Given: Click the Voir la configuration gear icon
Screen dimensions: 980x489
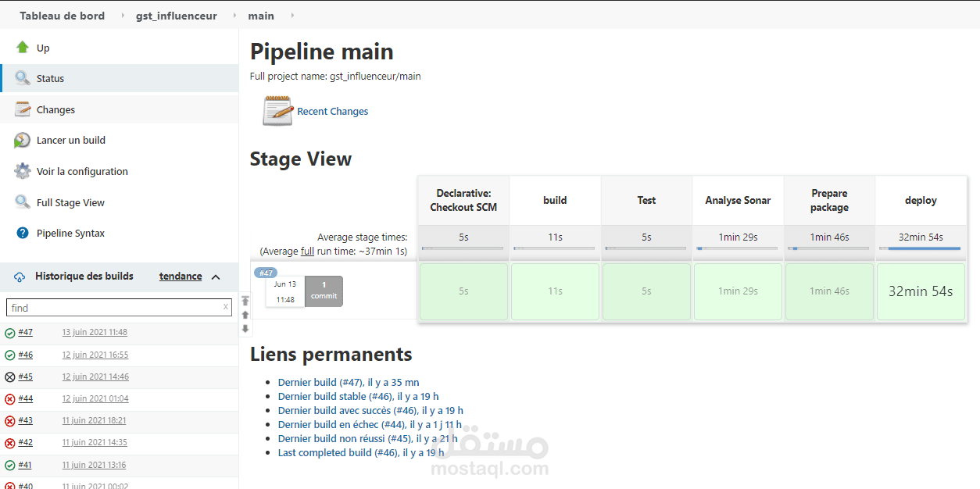Looking at the screenshot, I should point(23,171).
